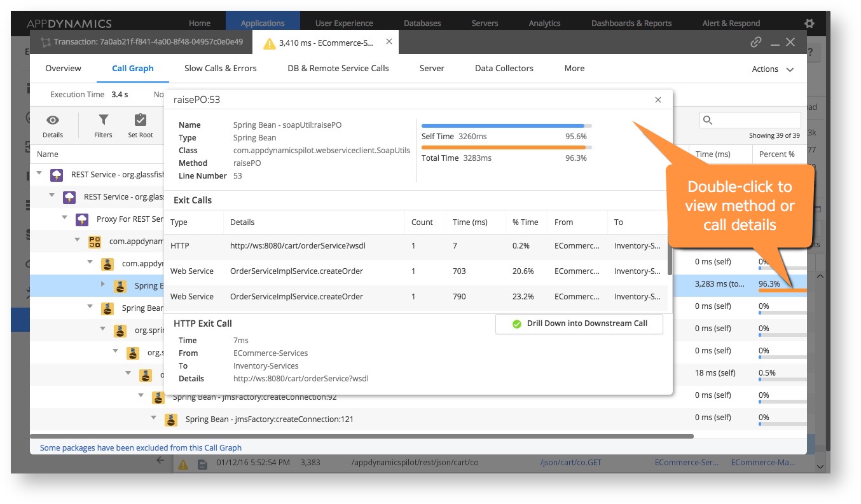Screen dimensions: 861x504
Task: Sort call graph by Time (ms) column
Action: coord(713,154)
